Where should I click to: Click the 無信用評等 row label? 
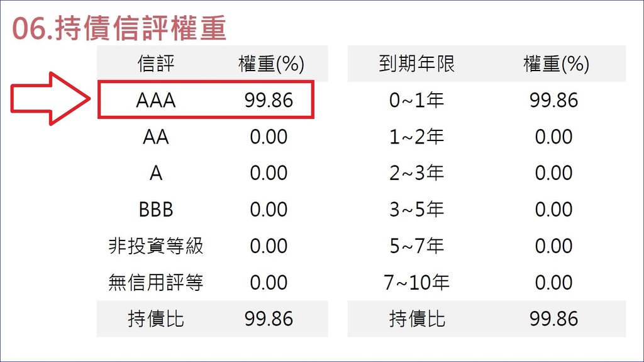(156, 282)
